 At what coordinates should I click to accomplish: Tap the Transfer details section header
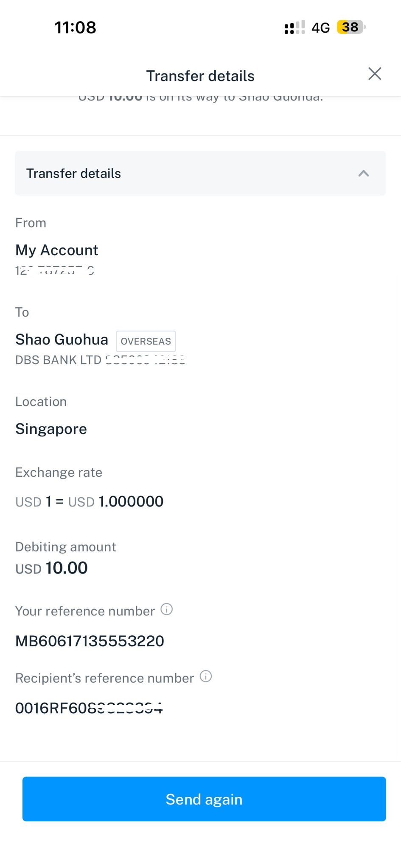(200, 173)
